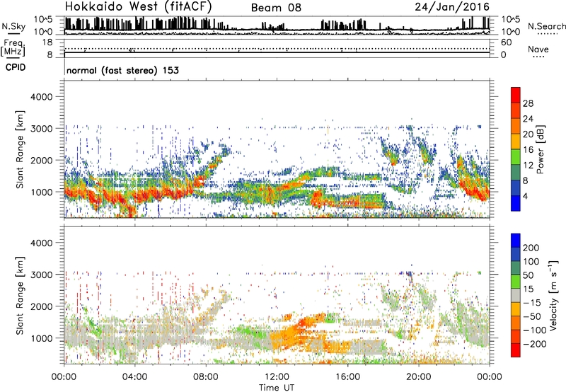Image resolution: width=566 pixels, height=392 pixels.
Task: Click the '20:00' time axis label
Action: pyautogui.click(x=418, y=377)
